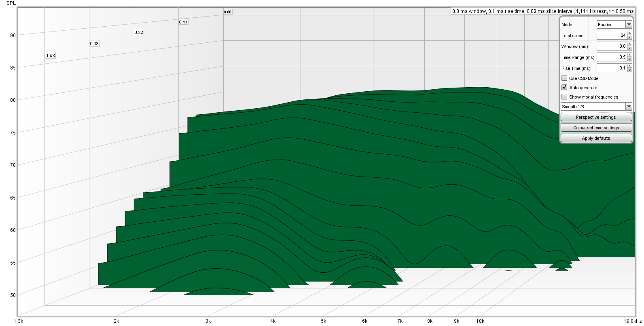Click the 4k frequency axis label

coord(273,321)
